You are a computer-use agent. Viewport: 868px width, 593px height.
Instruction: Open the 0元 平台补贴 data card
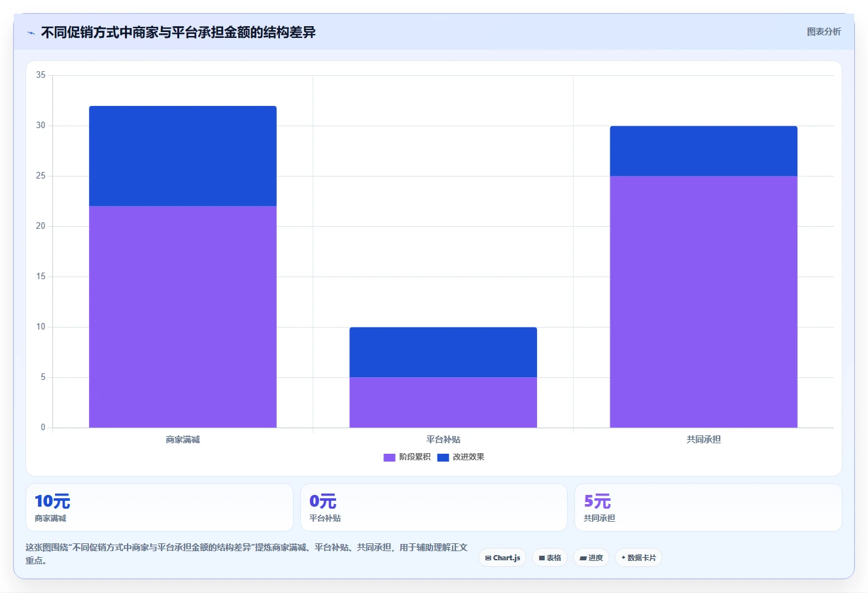point(434,507)
